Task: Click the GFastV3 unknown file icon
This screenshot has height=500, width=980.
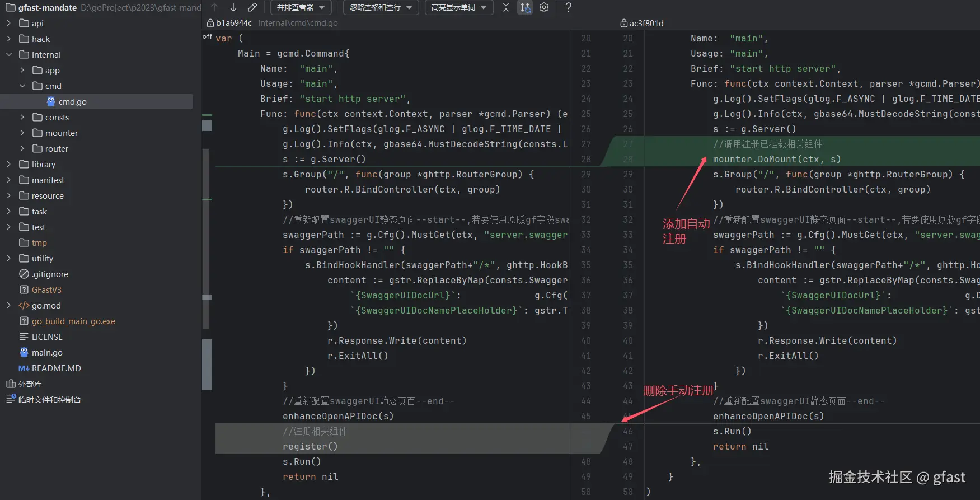Action: pos(24,289)
